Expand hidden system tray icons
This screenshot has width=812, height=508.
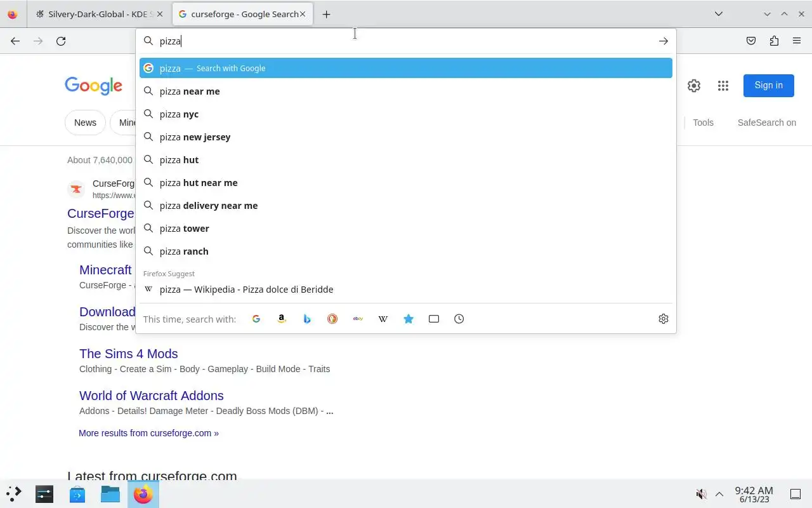click(x=719, y=494)
